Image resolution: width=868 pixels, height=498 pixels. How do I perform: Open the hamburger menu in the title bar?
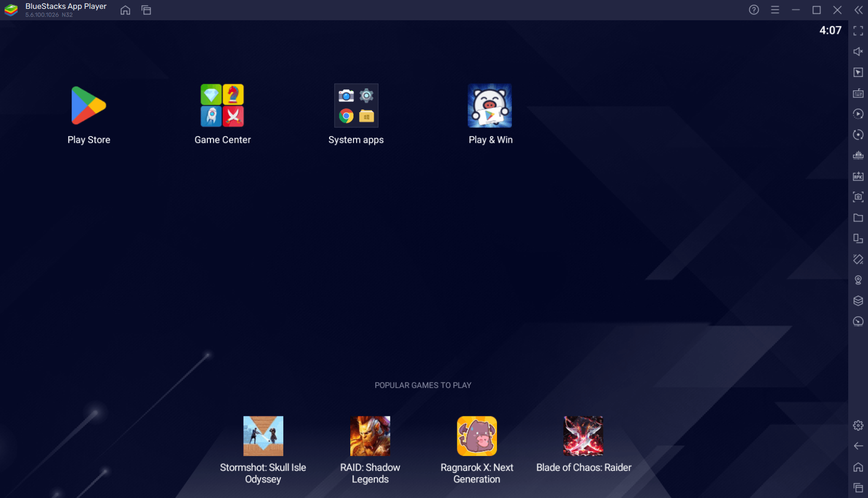point(775,10)
